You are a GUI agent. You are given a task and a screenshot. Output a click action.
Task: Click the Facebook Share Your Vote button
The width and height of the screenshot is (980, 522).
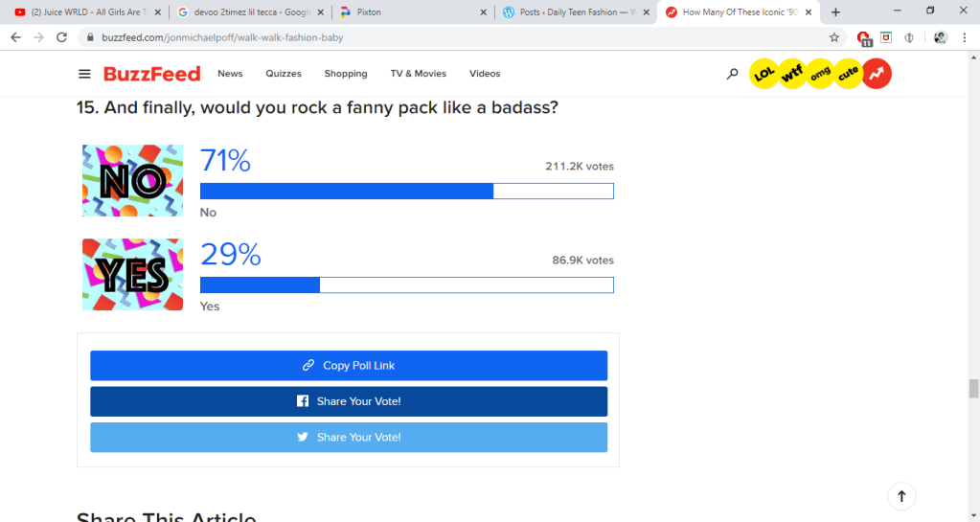click(x=349, y=401)
